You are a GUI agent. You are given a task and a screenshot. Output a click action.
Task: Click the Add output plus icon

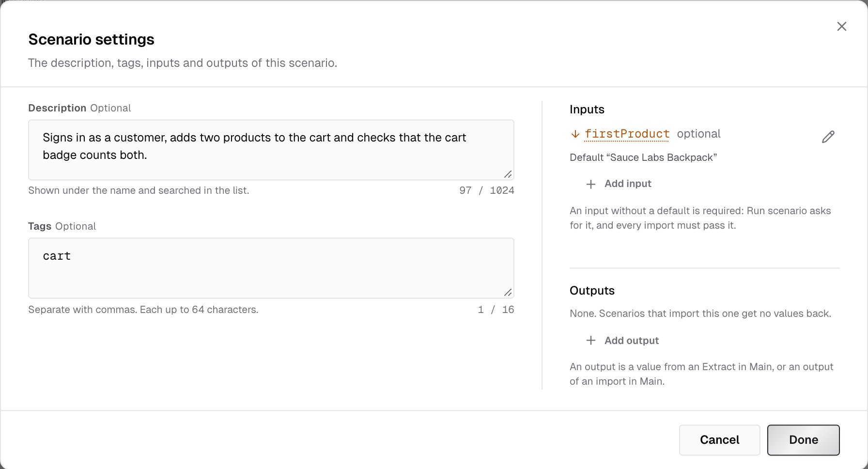[591, 341]
